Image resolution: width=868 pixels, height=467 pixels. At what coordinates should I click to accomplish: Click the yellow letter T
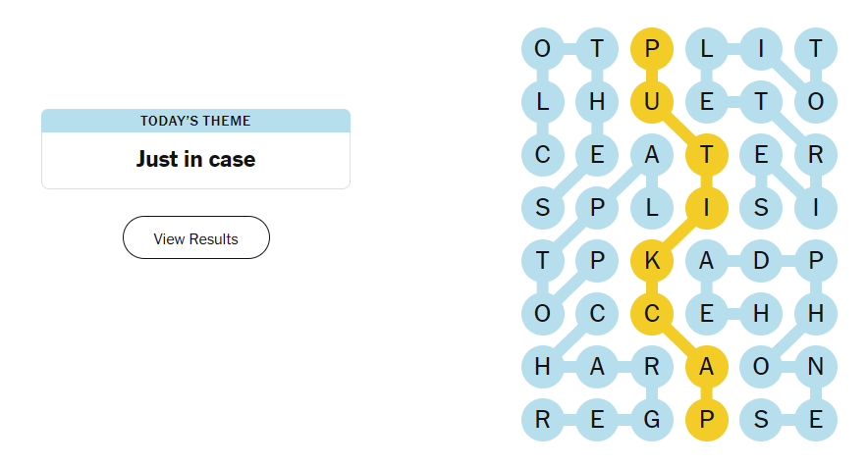tap(706, 153)
